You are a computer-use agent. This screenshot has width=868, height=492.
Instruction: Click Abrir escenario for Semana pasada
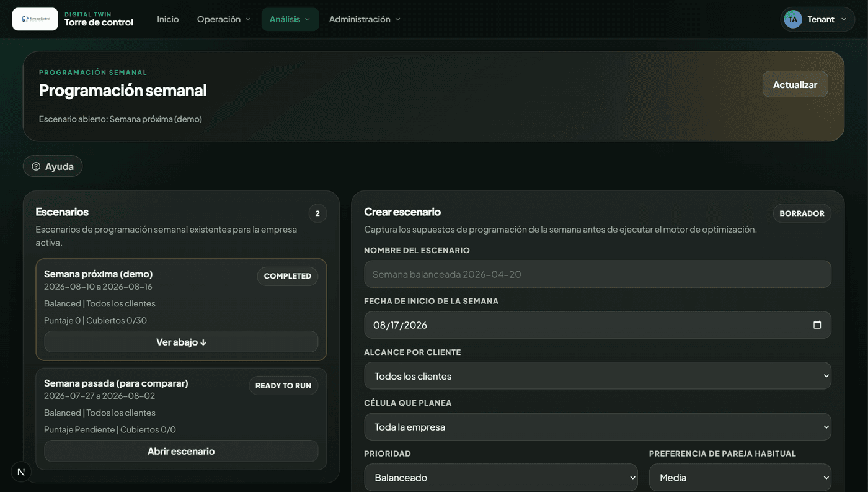181,451
